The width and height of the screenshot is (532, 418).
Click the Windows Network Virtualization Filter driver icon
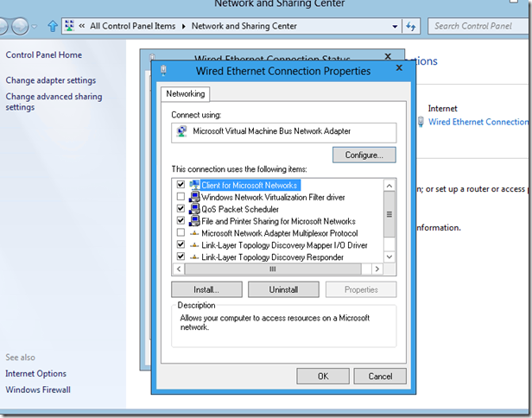tap(194, 197)
